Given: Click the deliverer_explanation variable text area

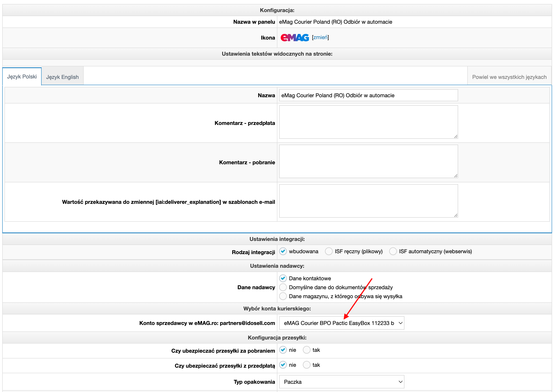Looking at the screenshot, I should 368,201.
